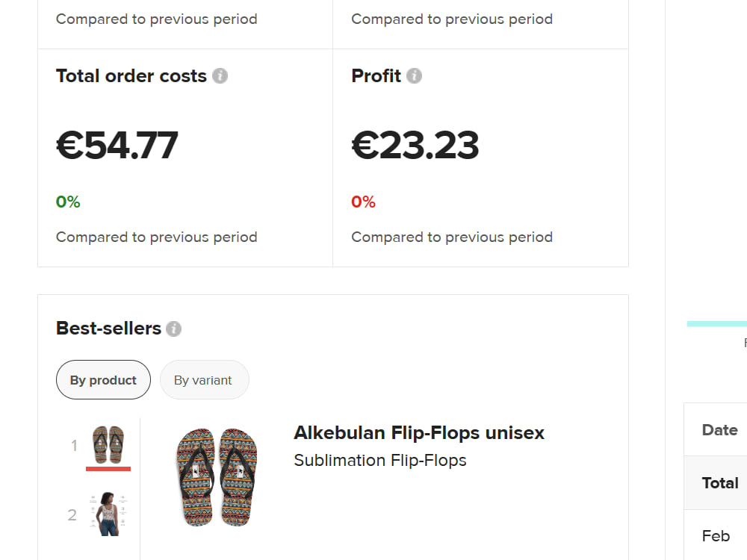Click the €23.23 profit value
Image resolution: width=747 pixels, height=560 pixels.
[x=415, y=146]
